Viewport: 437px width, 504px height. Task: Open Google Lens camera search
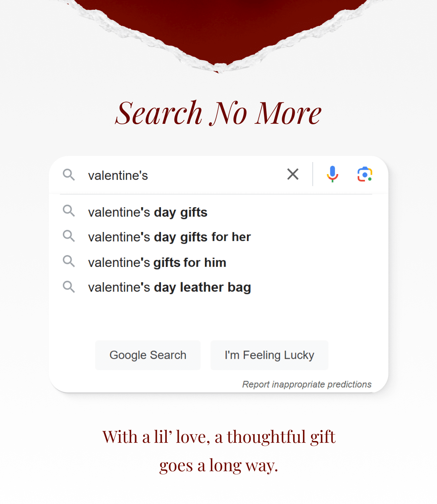[x=365, y=174]
